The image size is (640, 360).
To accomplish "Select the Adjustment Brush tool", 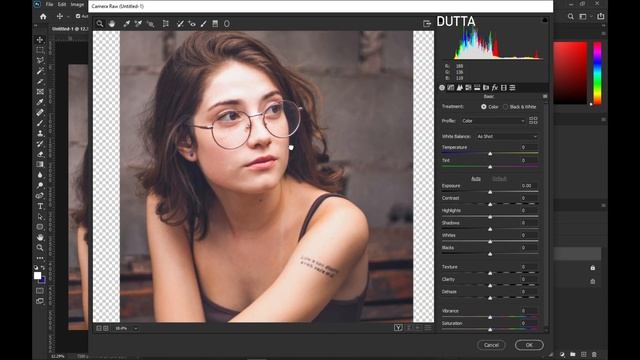I will tap(204, 24).
